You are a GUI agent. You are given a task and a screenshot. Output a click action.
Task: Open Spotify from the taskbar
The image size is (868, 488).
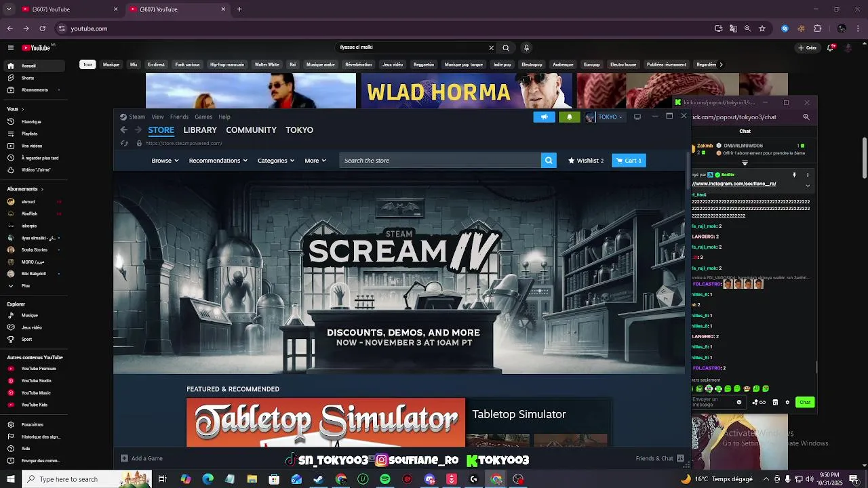tap(385, 479)
